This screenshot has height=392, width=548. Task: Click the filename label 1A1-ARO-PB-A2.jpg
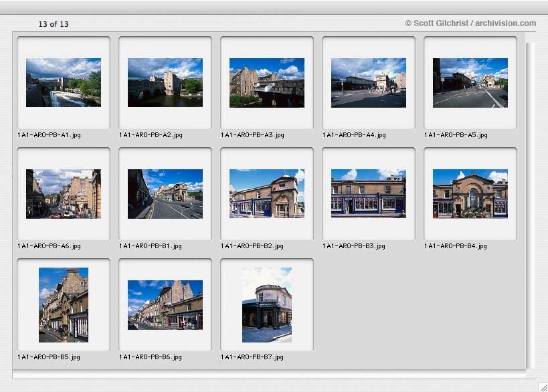point(151,135)
